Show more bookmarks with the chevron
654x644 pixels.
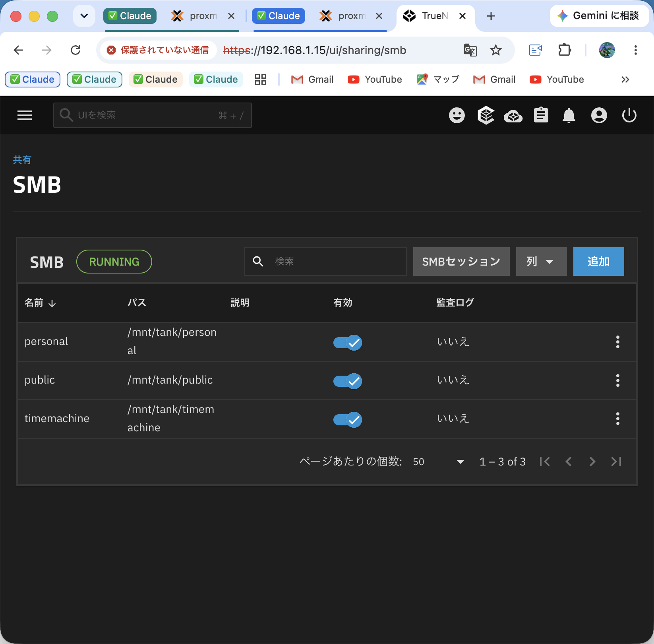pos(625,80)
